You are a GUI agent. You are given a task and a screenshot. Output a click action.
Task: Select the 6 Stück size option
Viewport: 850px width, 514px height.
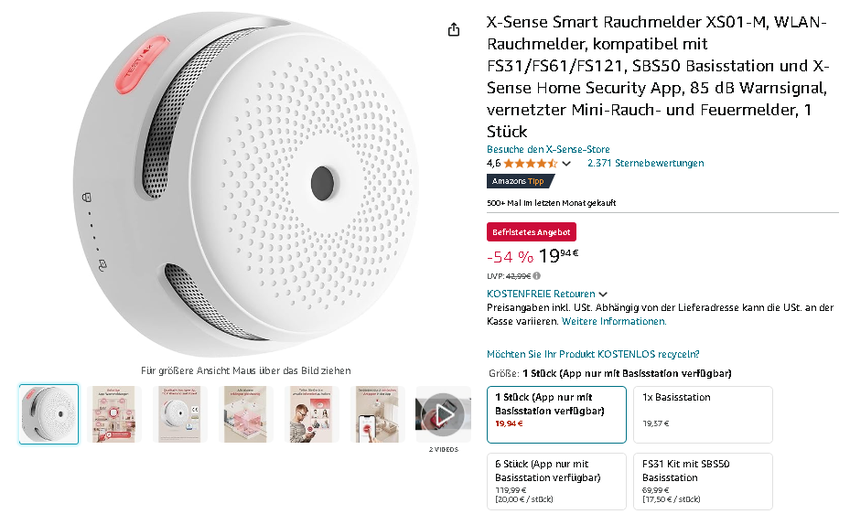click(556, 481)
